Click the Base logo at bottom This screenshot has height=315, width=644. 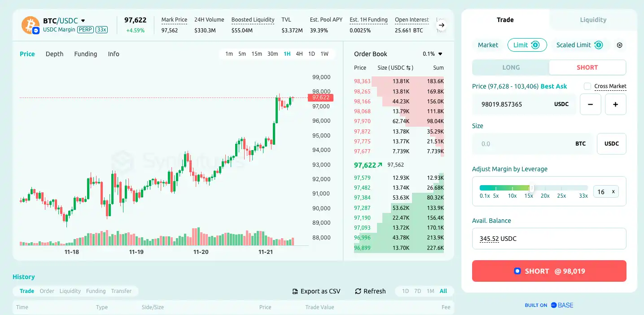point(562,305)
